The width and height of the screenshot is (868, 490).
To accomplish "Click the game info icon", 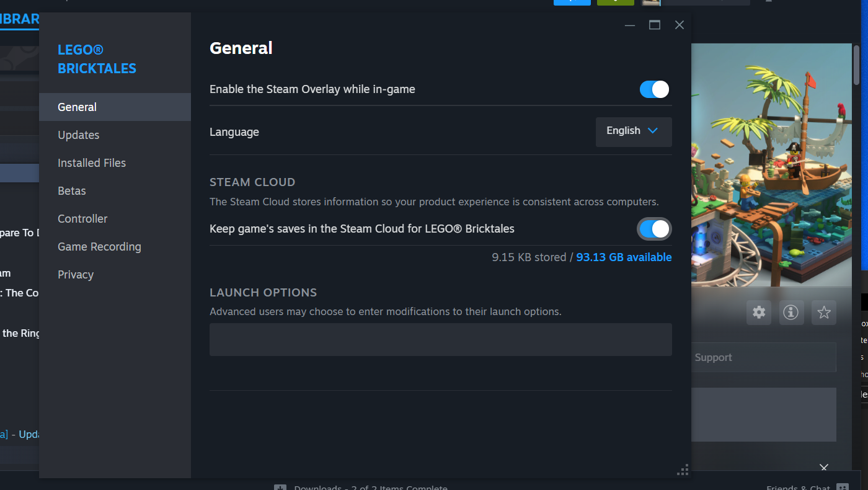I will pos(791,313).
